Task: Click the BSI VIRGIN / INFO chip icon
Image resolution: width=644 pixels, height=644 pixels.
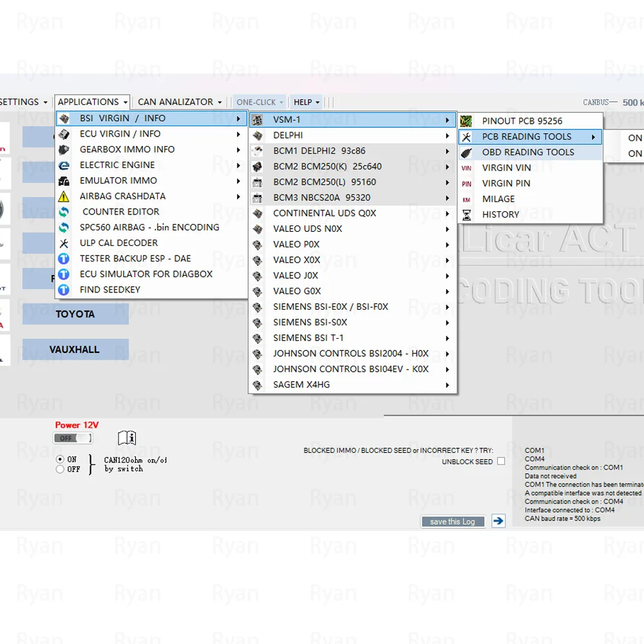Action: [x=64, y=118]
